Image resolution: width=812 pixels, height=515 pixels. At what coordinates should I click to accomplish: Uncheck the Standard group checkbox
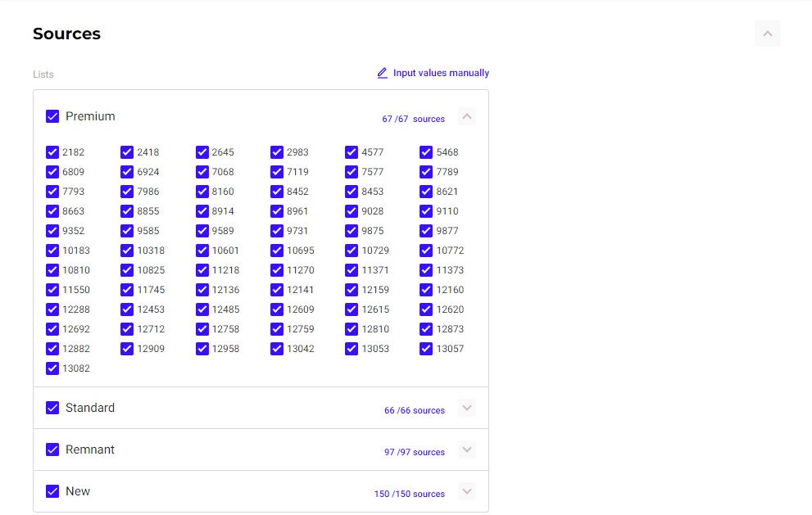52,408
